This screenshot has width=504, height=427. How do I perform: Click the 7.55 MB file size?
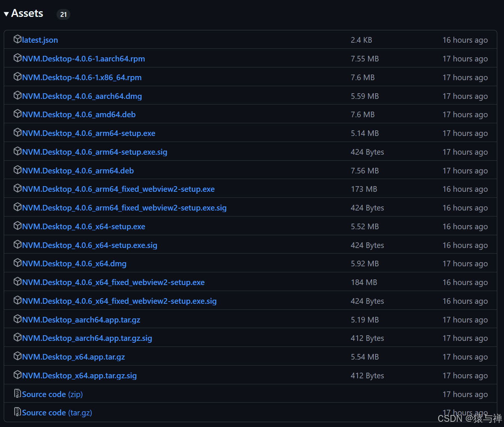click(x=365, y=59)
